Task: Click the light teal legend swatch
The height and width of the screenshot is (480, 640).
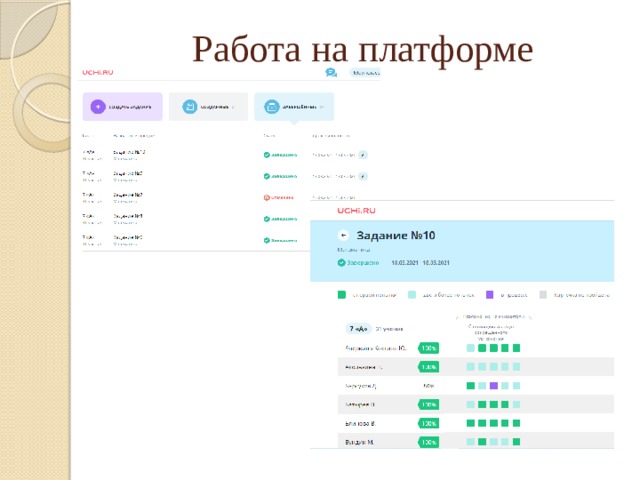Action: (412, 295)
